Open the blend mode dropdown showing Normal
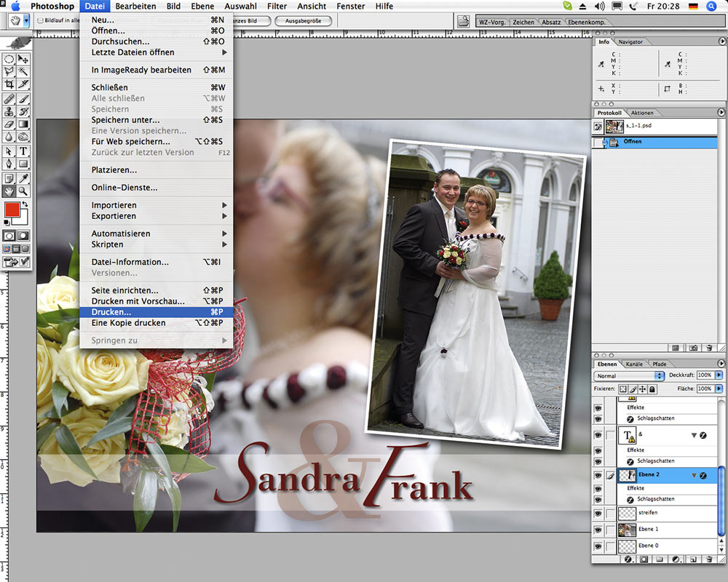This screenshot has height=582, width=728. click(629, 375)
